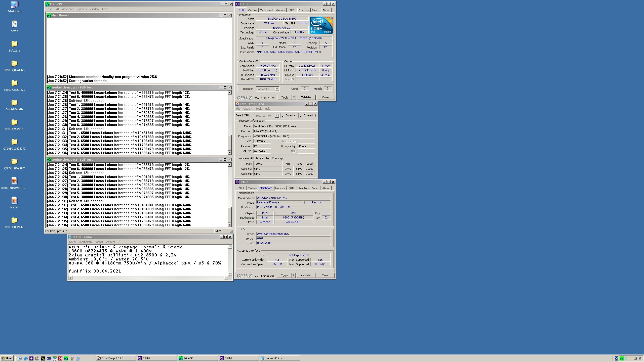Open the Ansicht menu in the daten Editor
The width and height of the screenshot is (644, 362).
click(x=110, y=242)
